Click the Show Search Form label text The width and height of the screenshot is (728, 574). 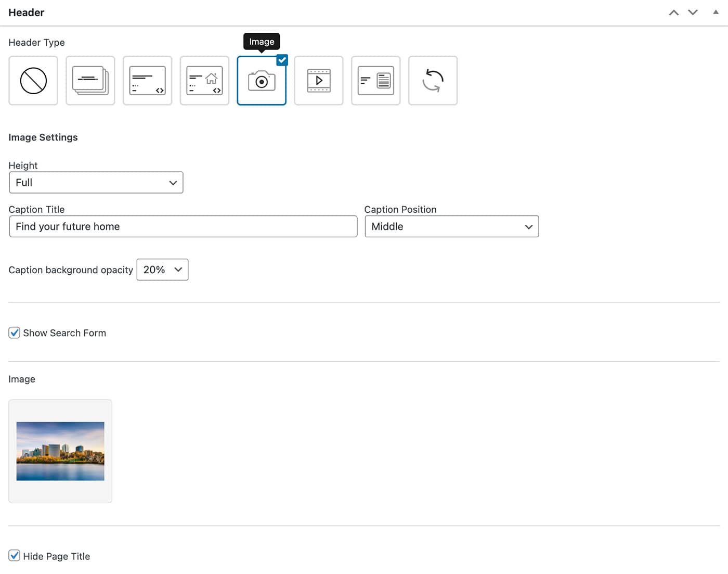pyautogui.click(x=64, y=333)
